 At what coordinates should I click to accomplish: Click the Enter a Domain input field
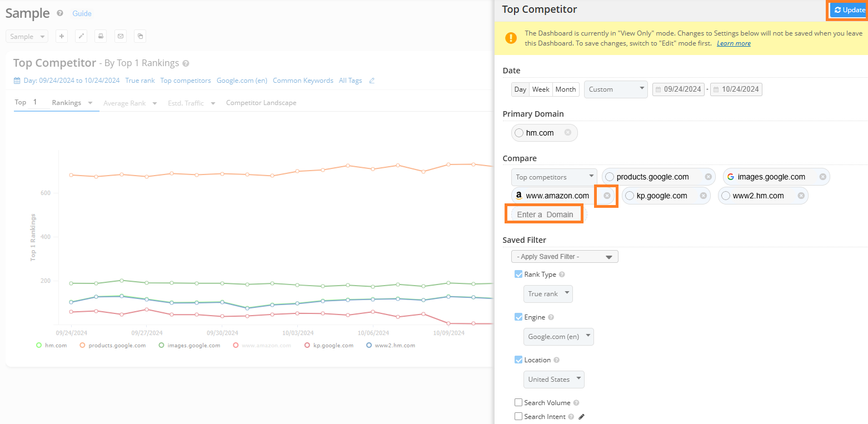(x=545, y=215)
